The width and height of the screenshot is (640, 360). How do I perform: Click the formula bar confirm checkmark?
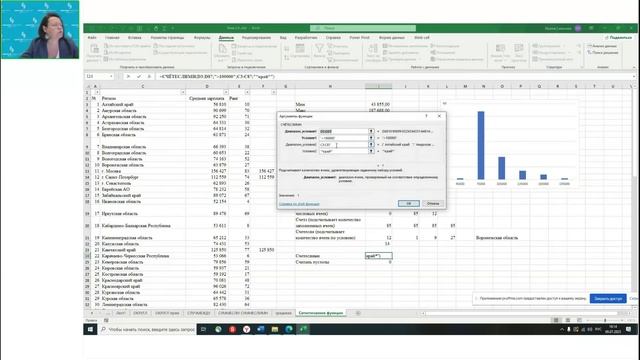(x=139, y=76)
